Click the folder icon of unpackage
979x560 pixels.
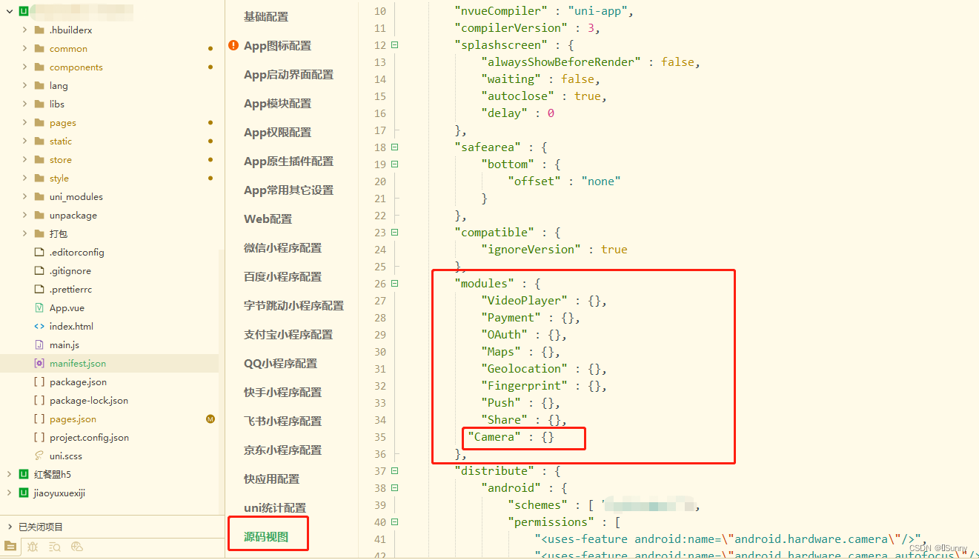point(39,215)
